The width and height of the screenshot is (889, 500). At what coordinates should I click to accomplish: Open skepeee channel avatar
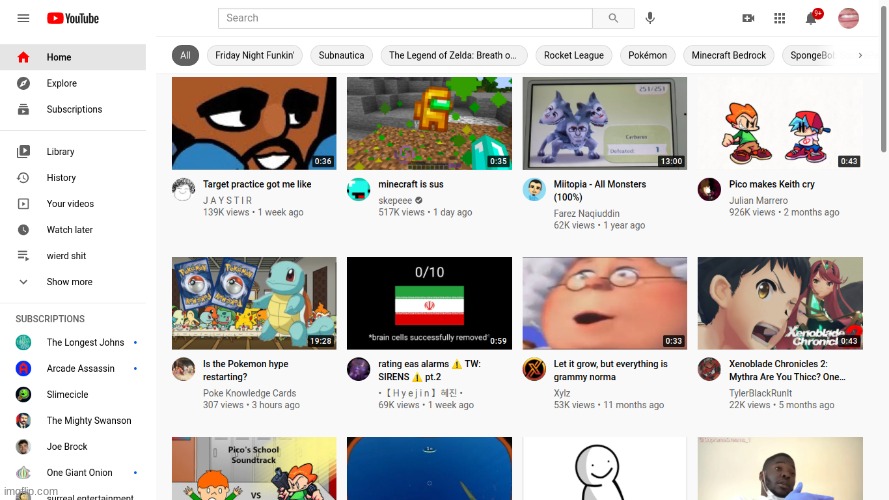click(358, 189)
